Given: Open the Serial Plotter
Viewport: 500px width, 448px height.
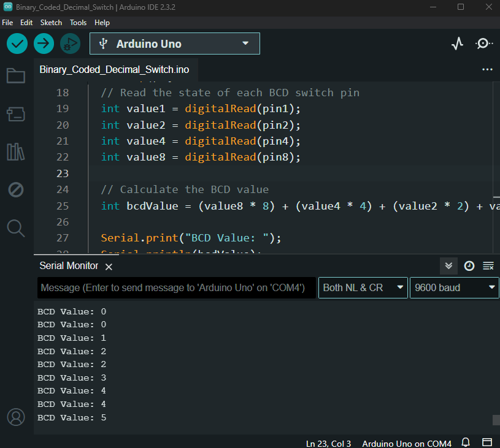Looking at the screenshot, I should (457, 44).
